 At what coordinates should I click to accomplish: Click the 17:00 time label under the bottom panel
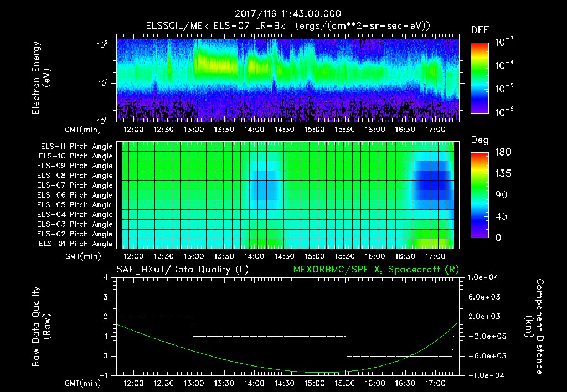[435, 383]
